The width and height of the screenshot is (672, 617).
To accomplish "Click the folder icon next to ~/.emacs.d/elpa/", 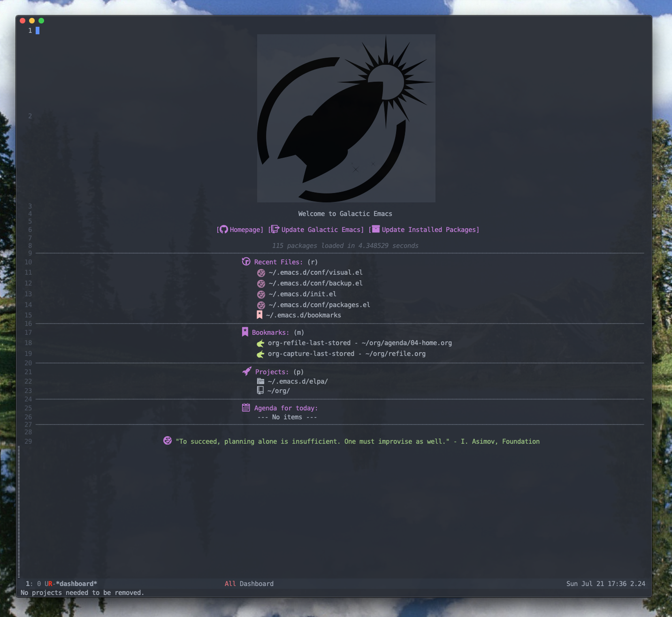I will pyautogui.click(x=260, y=381).
